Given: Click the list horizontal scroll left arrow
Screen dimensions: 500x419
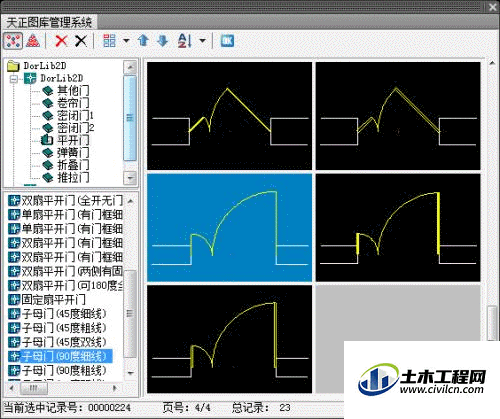Looking at the screenshot, I should (x=12, y=388).
